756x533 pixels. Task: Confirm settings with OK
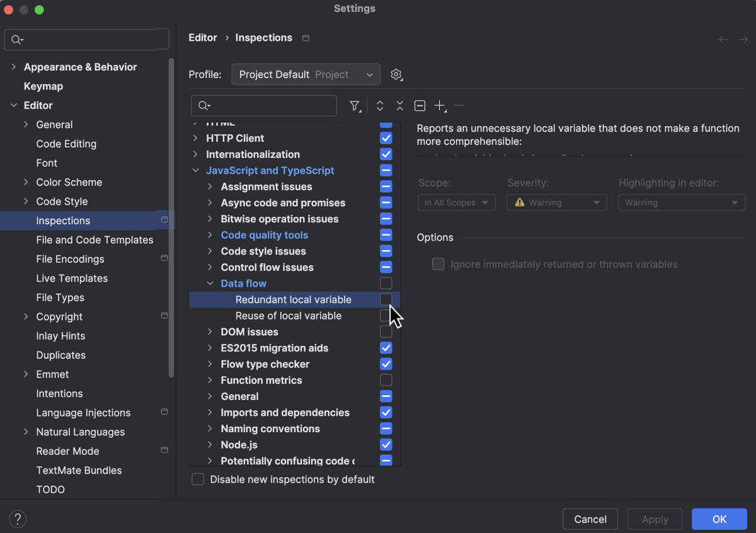click(x=719, y=519)
